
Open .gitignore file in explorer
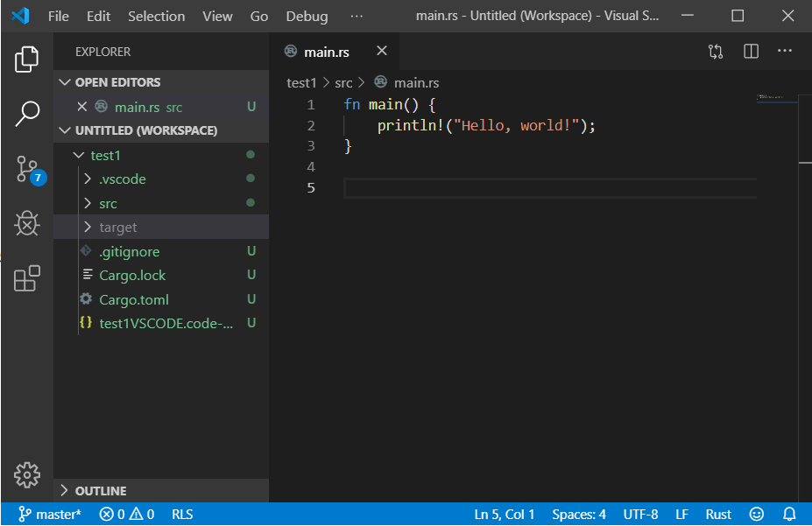161,251
